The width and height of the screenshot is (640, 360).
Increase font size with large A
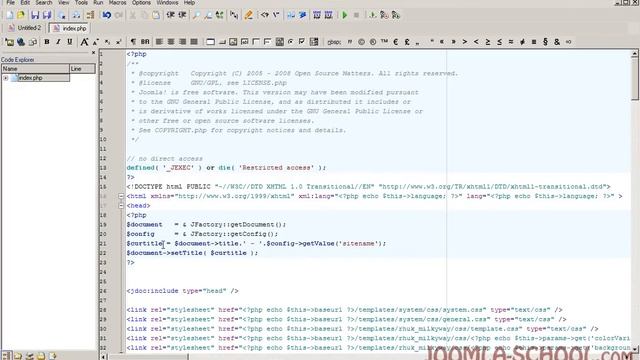84,42
